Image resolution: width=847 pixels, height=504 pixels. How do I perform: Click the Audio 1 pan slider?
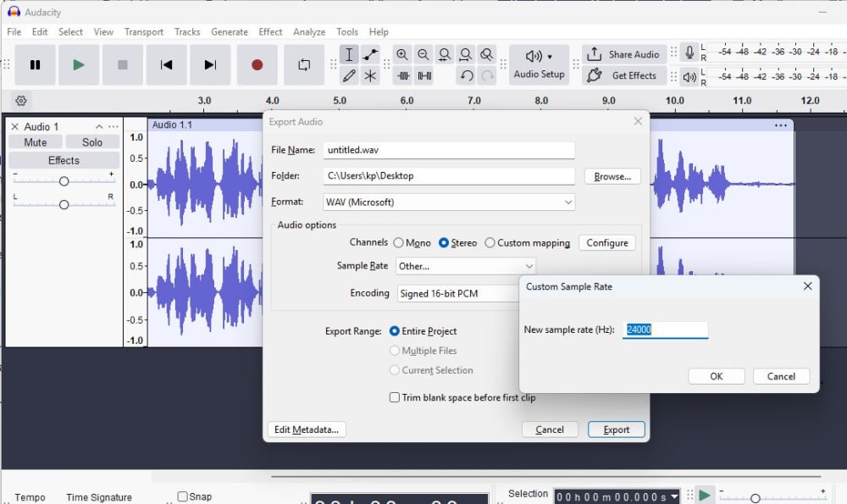click(64, 204)
